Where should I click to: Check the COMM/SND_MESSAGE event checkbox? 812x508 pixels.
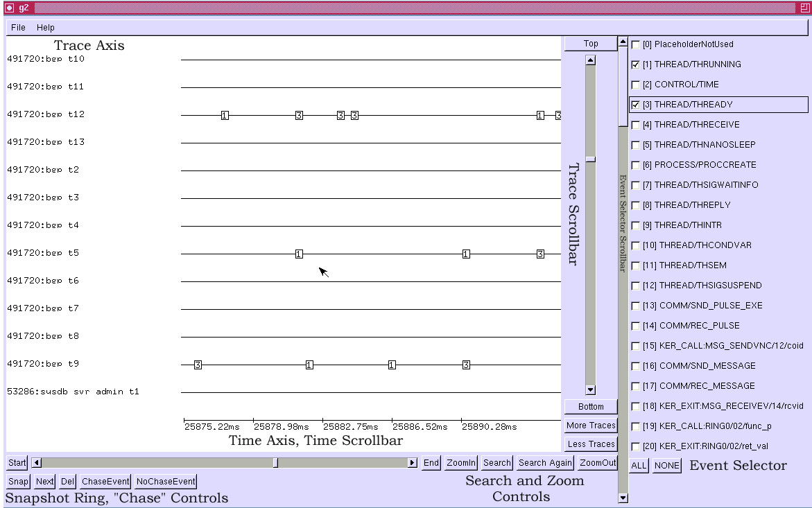coord(636,366)
